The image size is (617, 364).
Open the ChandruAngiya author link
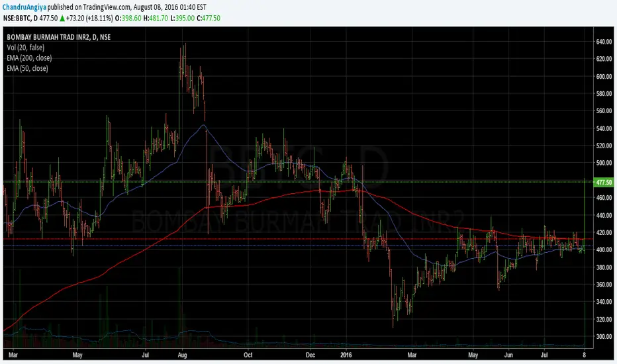point(24,7)
